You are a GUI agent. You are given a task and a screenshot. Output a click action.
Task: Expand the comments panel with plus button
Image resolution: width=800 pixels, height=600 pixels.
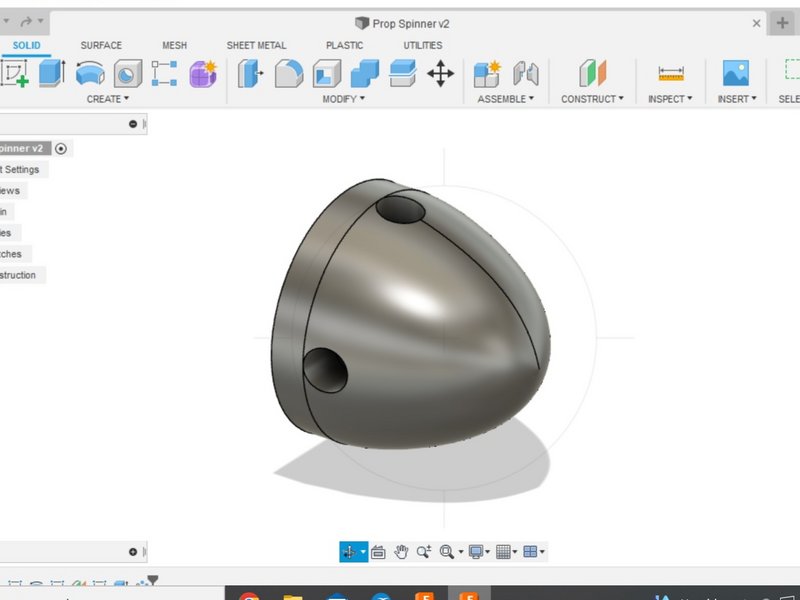pyautogui.click(x=133, y=552)
